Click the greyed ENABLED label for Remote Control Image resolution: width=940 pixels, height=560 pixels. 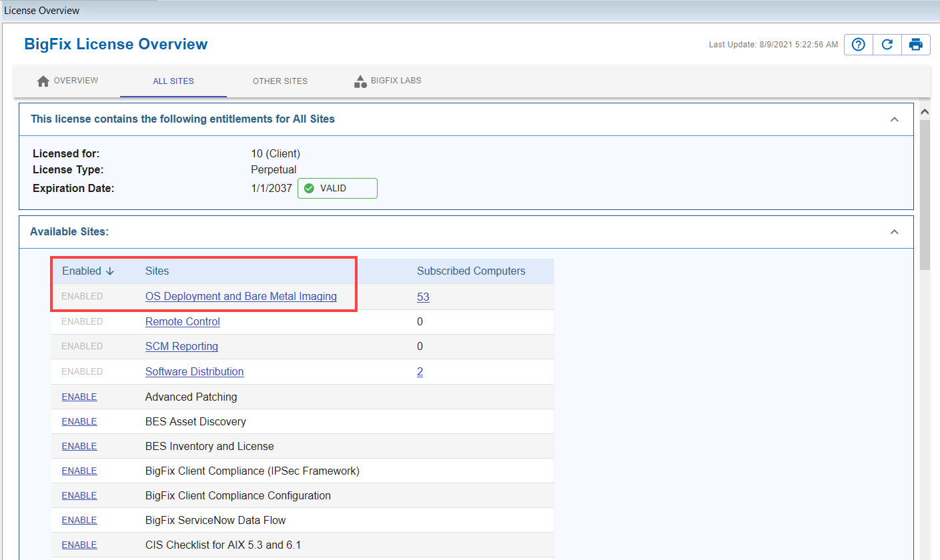point(82,321)
